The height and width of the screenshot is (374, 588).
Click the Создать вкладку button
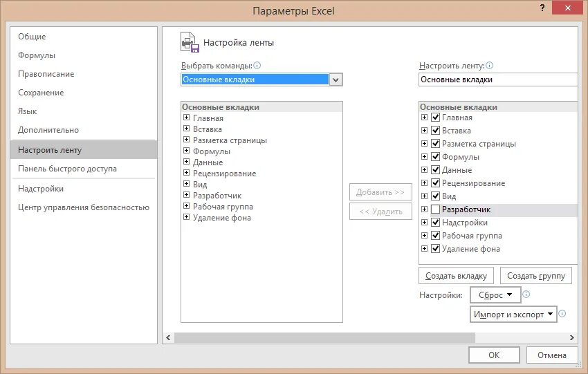tap(456, 275)
